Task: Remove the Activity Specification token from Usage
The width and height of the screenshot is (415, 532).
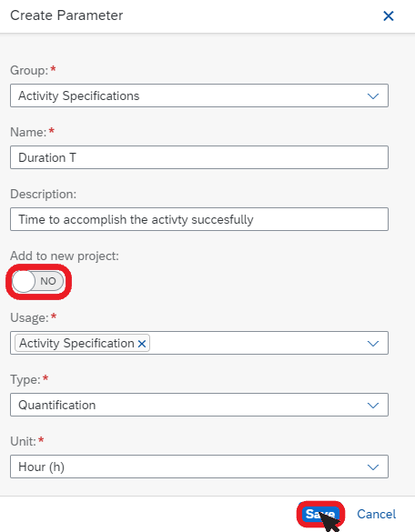Action: point(142,344)
